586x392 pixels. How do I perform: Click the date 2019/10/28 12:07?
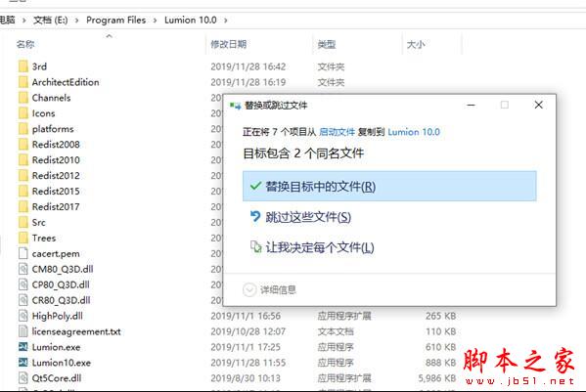coord(248,331)
